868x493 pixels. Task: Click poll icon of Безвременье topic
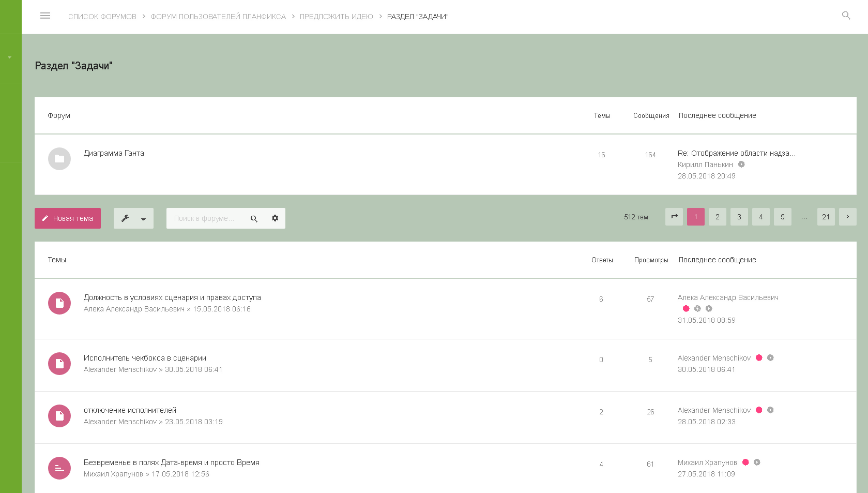(59, 468)
